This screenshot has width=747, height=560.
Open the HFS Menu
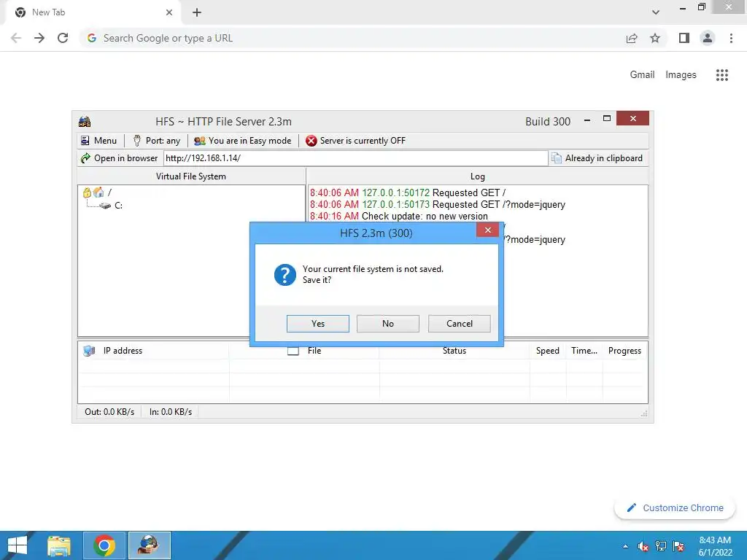[98, 141]
